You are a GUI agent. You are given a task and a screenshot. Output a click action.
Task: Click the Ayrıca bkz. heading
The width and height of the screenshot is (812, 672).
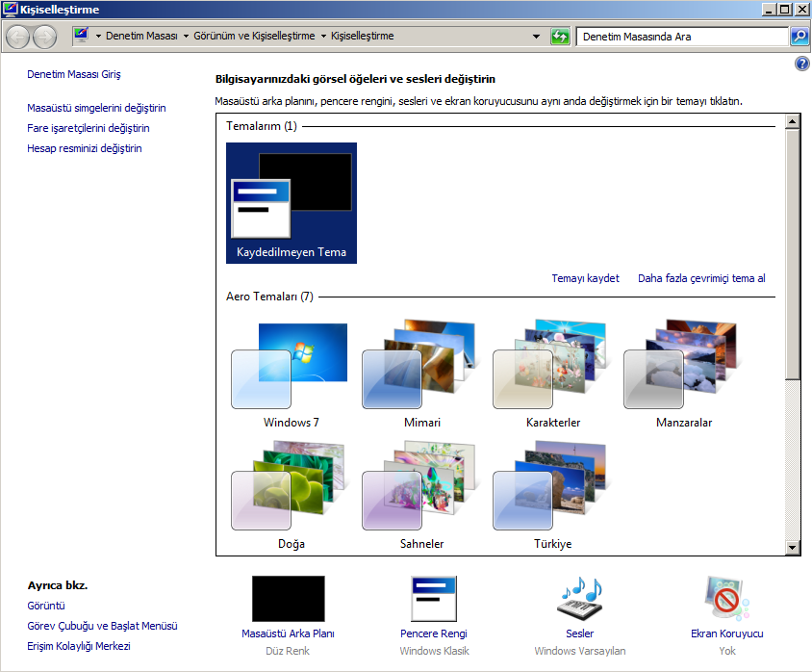58,585
